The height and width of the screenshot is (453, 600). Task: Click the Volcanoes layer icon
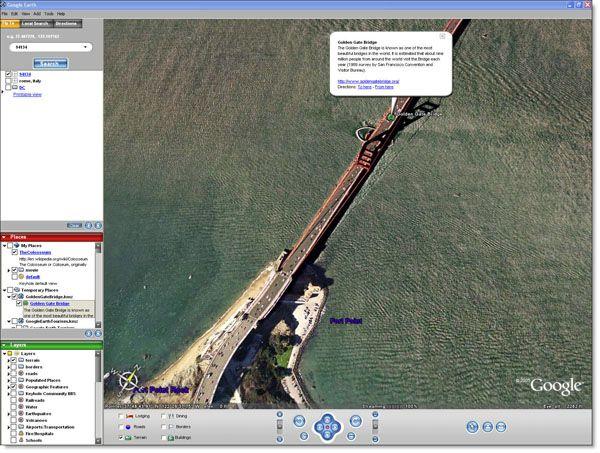click(x=21, y=420)
